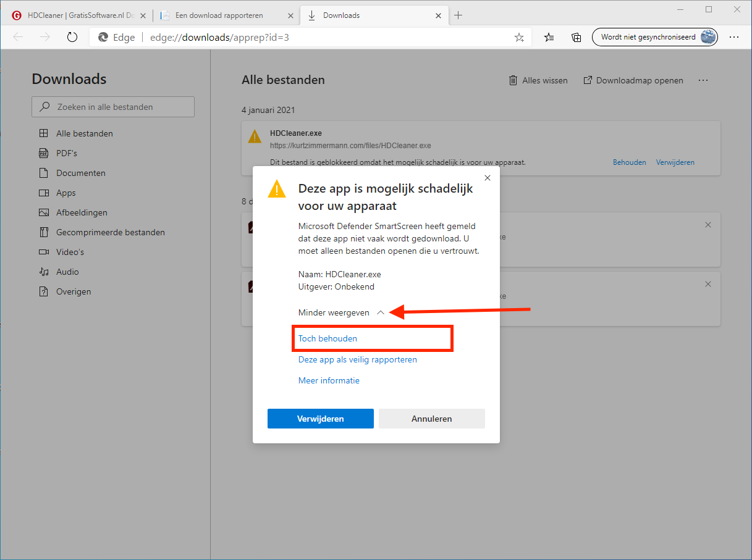Click the Zoeken in alle bestanden field

pyautogui.click(x=113, y=107)
